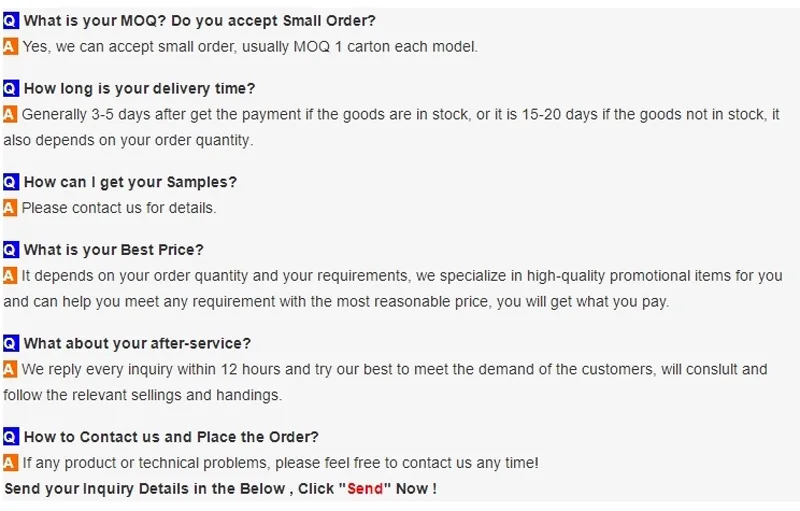Screen dimensions: 800x511
Task: Click the A icon beside 'Please contact us'
Action: (x=11, y=208)
